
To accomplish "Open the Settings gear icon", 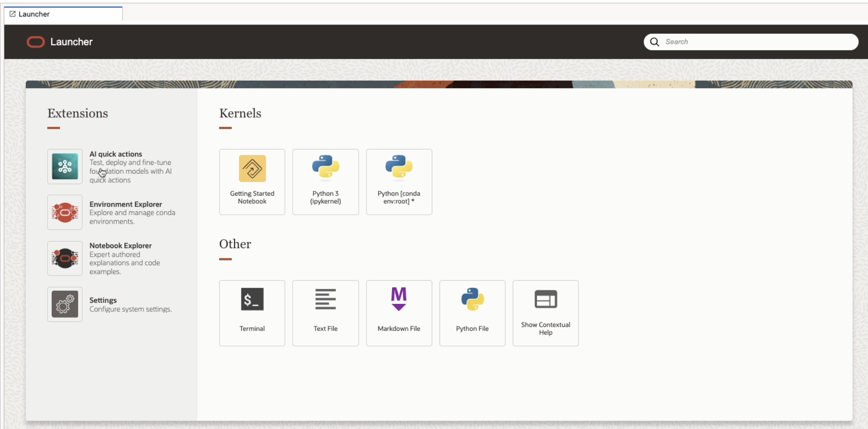I will pos(65,304).
